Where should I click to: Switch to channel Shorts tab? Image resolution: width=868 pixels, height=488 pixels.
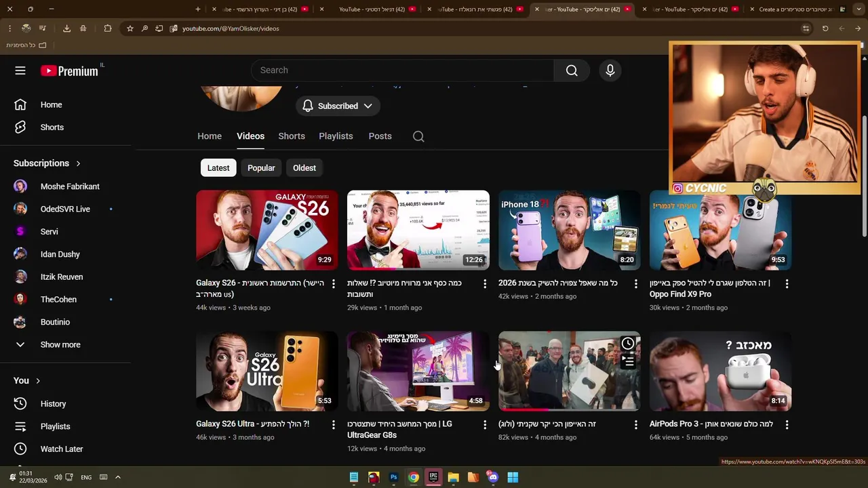pos(292,136)
